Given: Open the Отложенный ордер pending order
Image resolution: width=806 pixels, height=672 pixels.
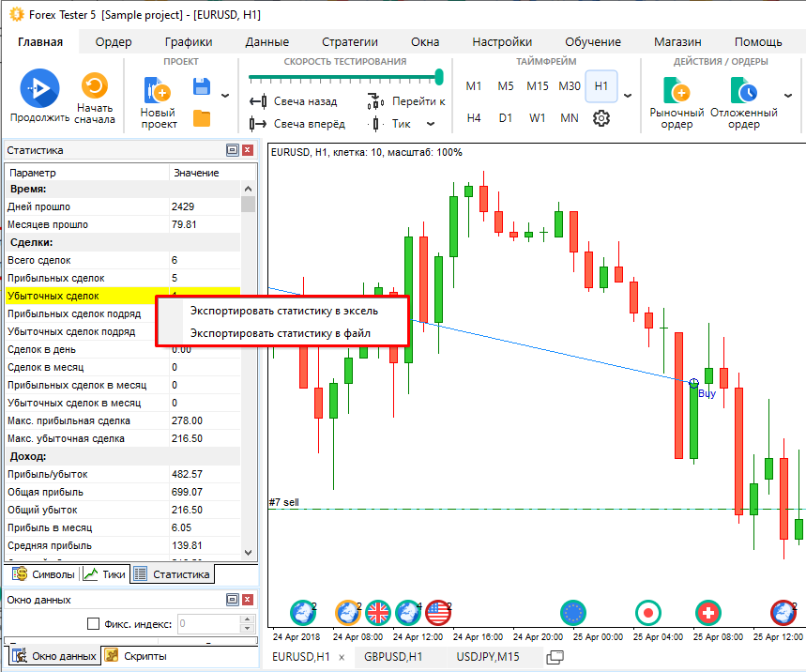Looking at the screenshot, I should click(745, 92).
